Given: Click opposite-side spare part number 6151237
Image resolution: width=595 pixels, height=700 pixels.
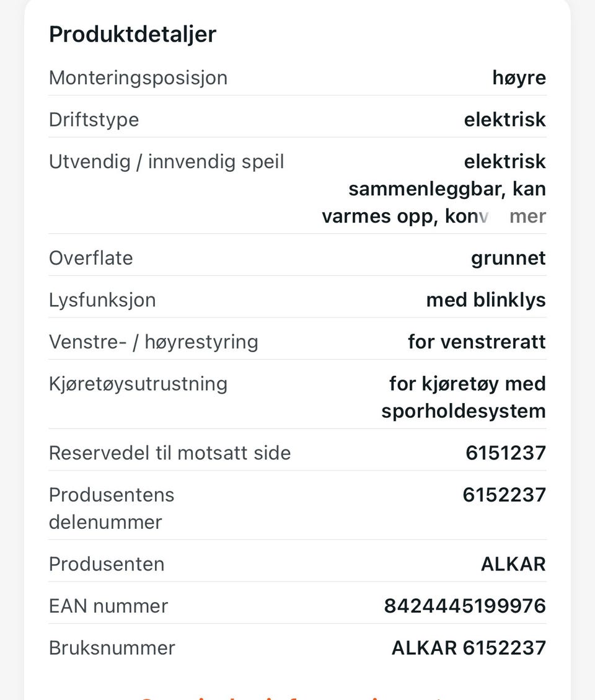Looking at the screenshot, I should 505,453.
